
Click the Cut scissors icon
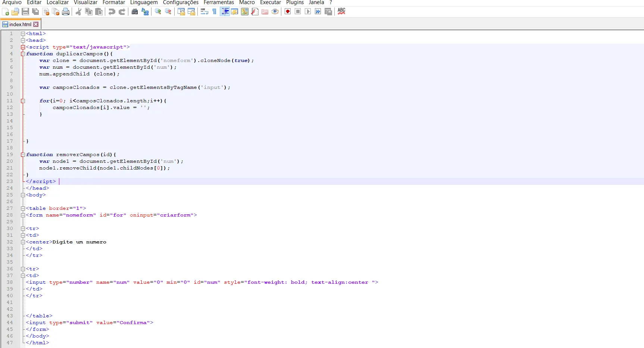tap(78, 12)
